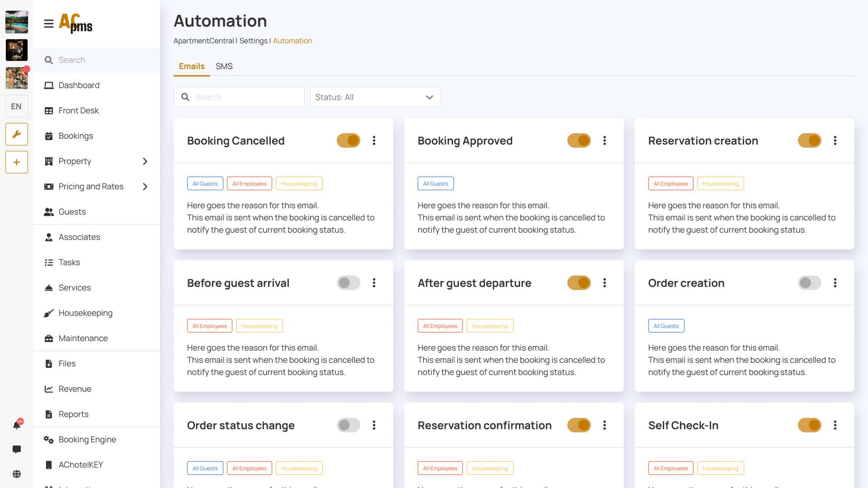Open three-dot menu on Booking Cancelled card

[x=374, y=141]
